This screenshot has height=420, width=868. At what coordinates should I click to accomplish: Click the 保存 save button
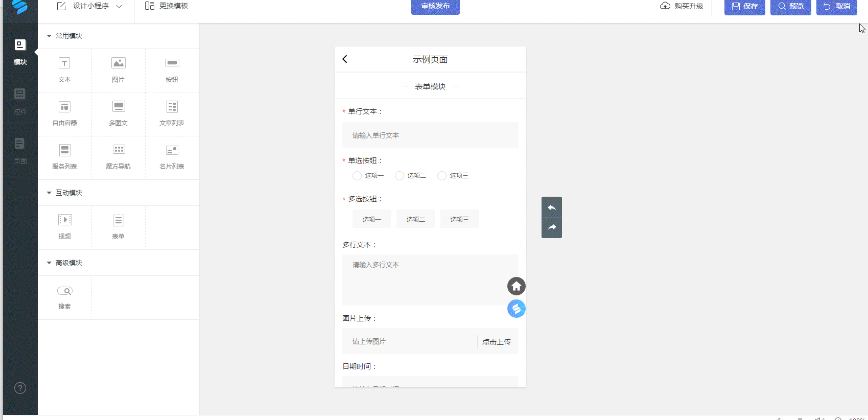click(745, 7)
